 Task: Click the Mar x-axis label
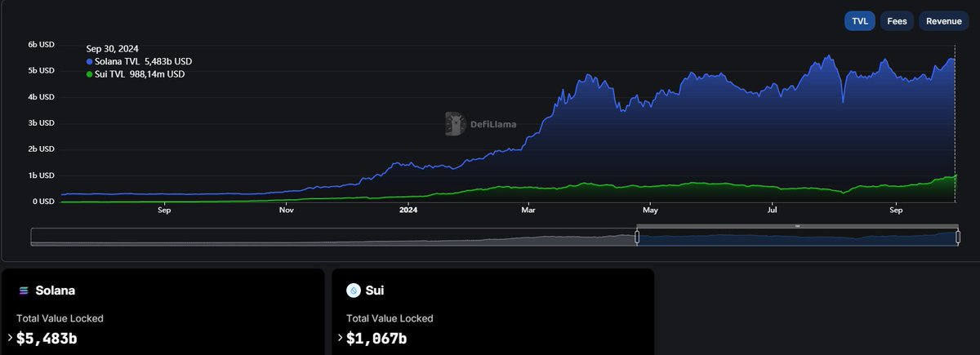click(528, 211)
